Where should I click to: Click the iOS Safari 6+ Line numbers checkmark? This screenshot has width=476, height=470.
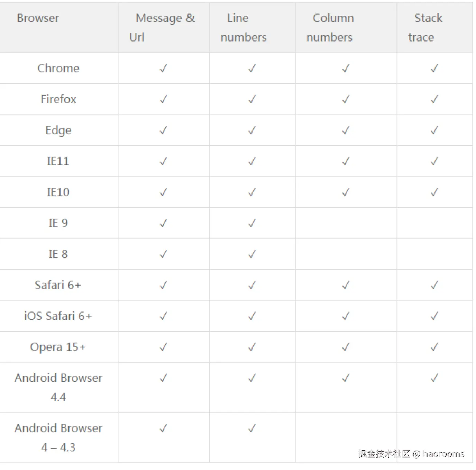(x=252, y=316)
